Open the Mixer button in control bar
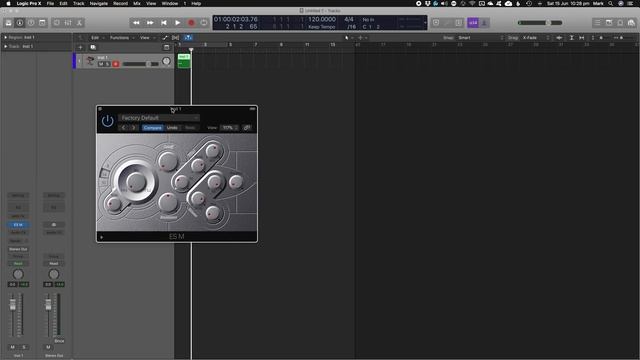 [68, 23]
